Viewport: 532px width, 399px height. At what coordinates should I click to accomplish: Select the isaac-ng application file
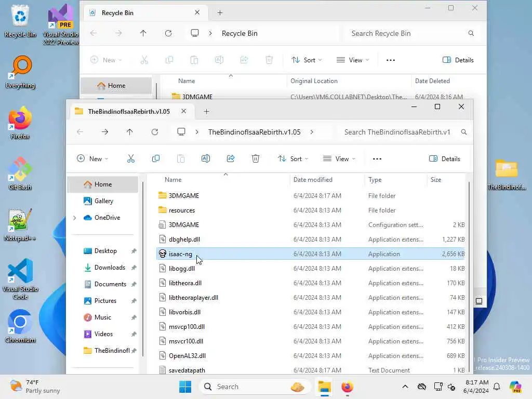tap(311, 254)
